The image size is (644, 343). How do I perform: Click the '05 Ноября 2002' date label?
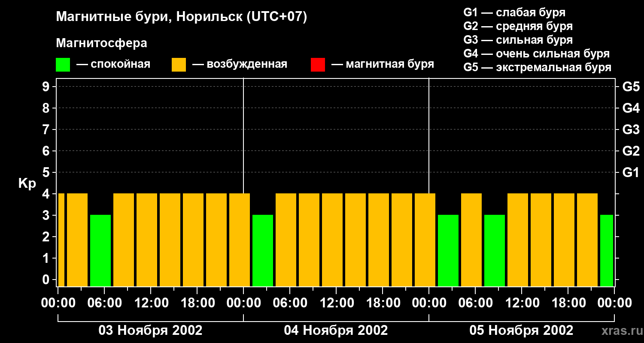click(521, 331)
